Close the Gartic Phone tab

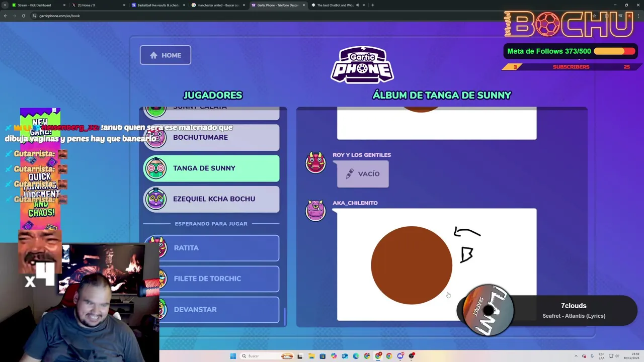tap(304, 5)
